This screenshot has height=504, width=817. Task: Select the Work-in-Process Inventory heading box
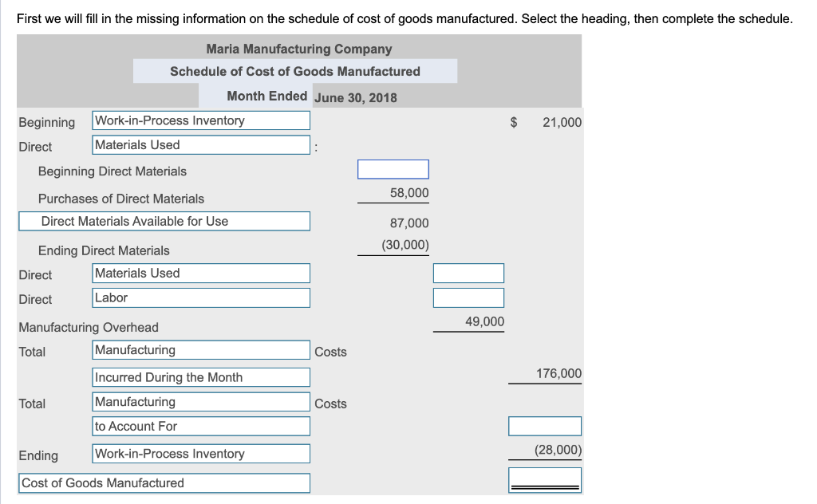point(201,120)
